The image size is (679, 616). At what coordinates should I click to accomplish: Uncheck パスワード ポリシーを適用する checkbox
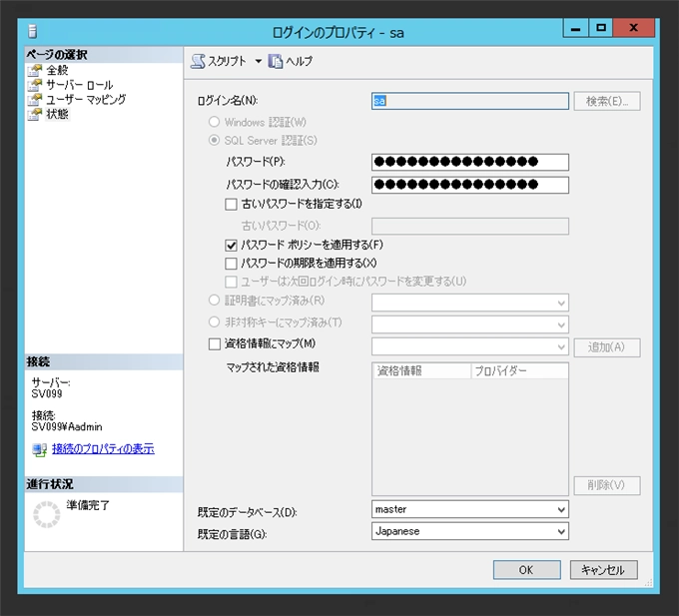231,246
